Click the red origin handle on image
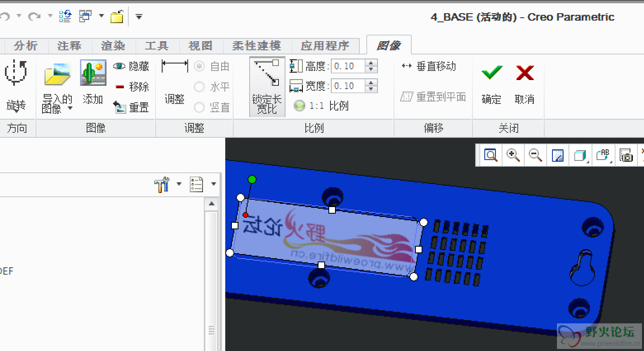This screenshot has width=644, height=351. point(245,215)
